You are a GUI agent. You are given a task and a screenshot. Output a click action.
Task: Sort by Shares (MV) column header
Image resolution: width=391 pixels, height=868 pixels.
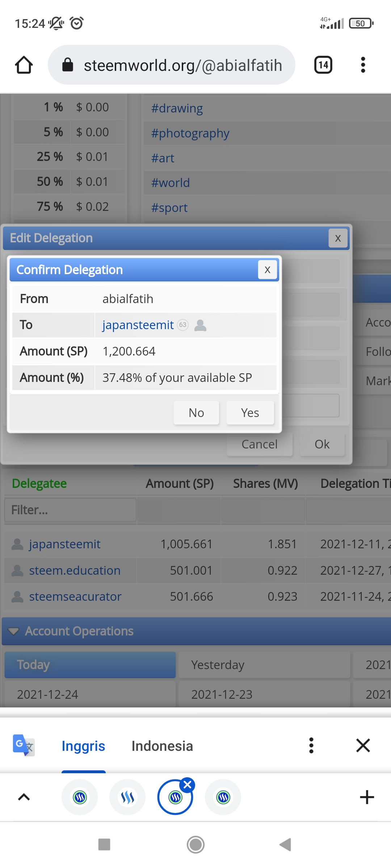click(x=265, y=484)
